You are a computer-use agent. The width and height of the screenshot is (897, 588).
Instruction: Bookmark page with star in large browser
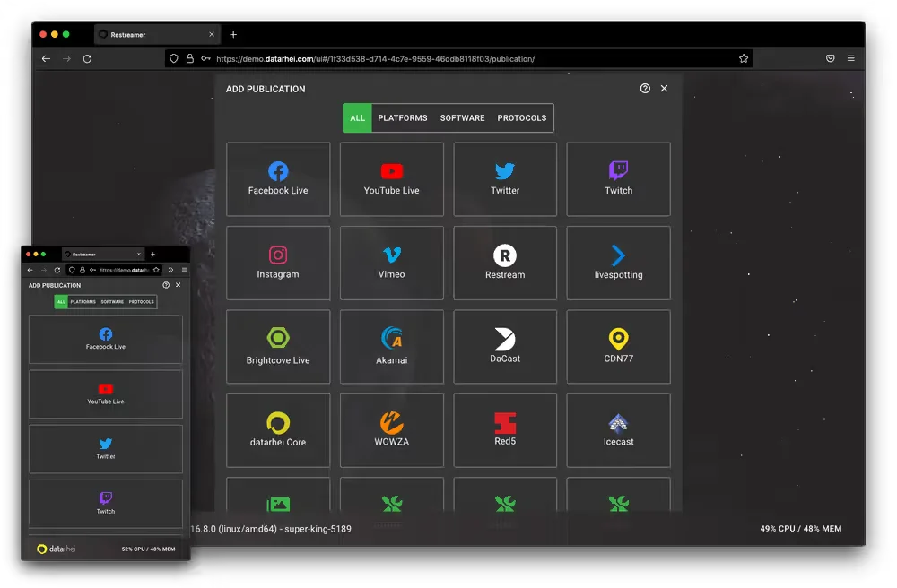743,58
